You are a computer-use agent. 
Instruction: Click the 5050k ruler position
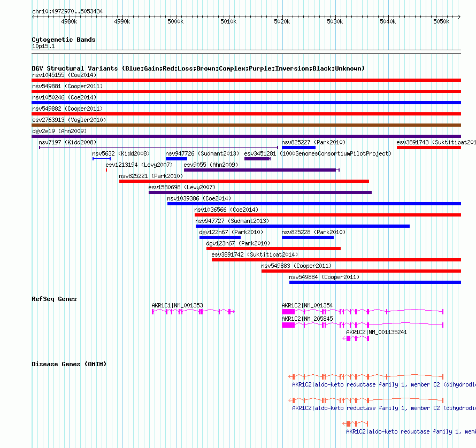click(x=441, y=21)
